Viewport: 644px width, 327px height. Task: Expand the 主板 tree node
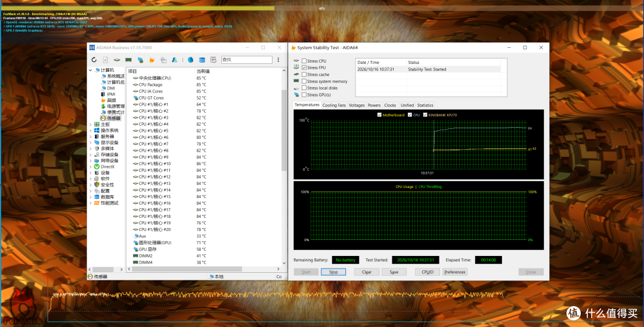pos(91,125)
